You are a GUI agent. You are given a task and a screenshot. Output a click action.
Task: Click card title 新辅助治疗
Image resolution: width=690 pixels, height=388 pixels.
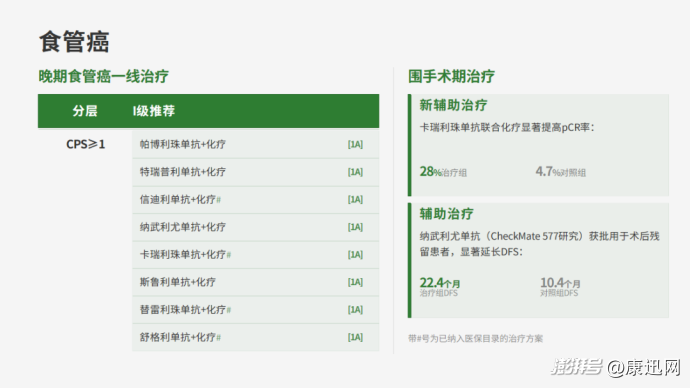453,105
